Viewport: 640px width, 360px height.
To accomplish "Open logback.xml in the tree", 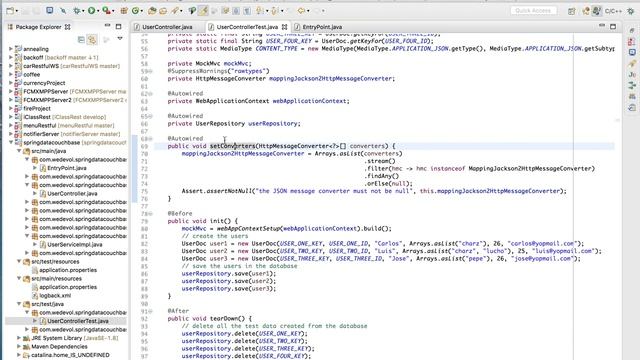I will [x=55, y=296].
